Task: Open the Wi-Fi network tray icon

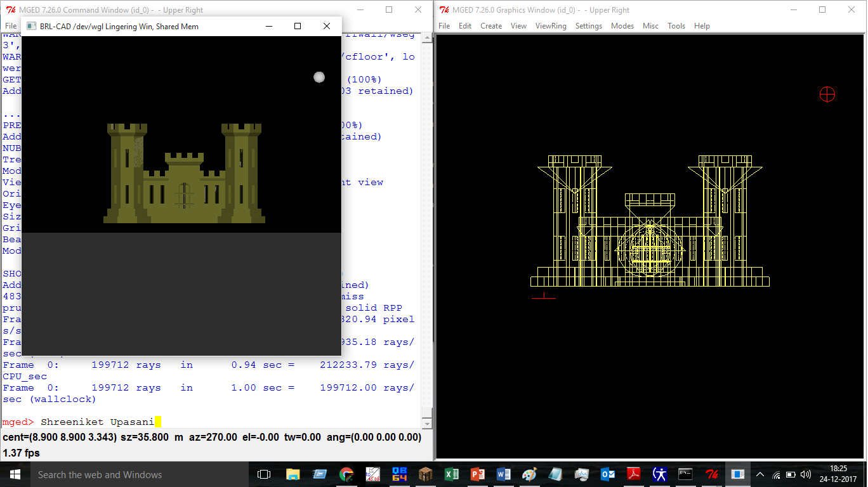Action: click(775, 474)
